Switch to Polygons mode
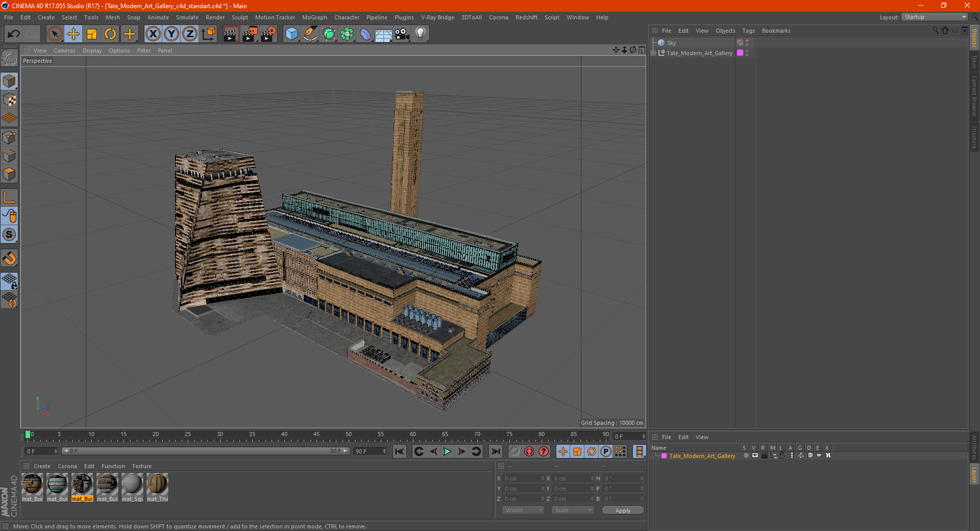The width and height of the screenshot is (980, 531). pos(9,174)
